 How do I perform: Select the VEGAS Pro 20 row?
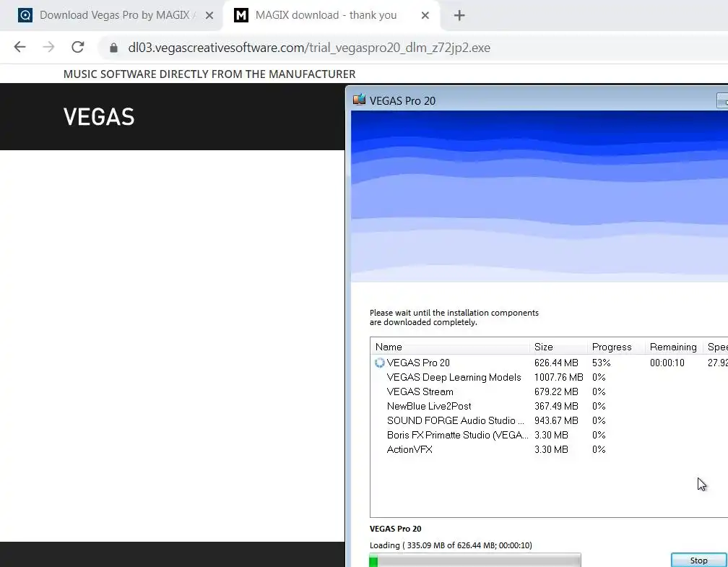549,363
